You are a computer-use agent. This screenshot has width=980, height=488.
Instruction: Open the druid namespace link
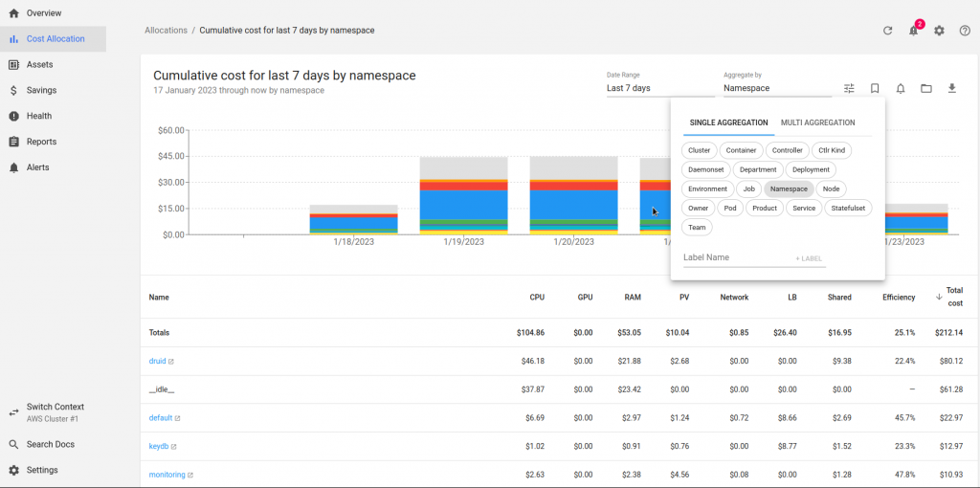tap(157, 361)
